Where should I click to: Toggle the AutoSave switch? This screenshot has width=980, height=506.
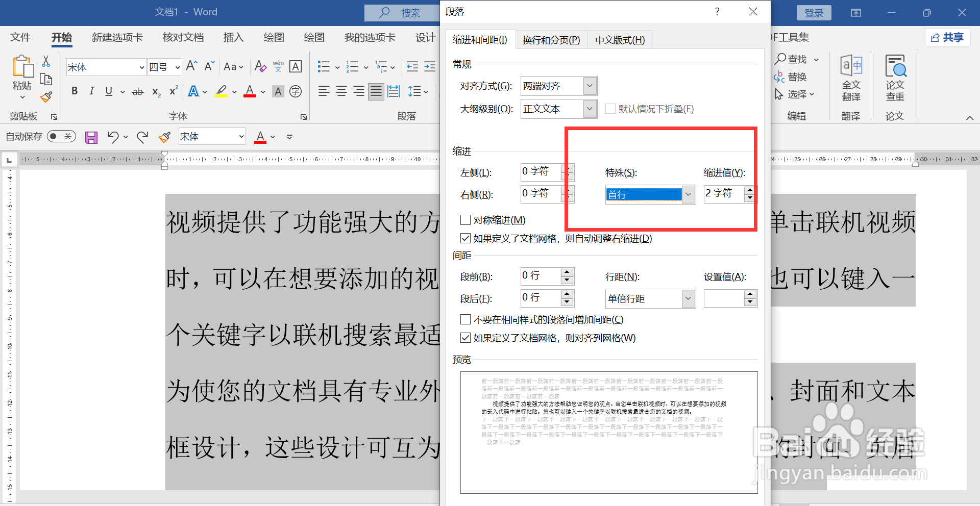61,136
